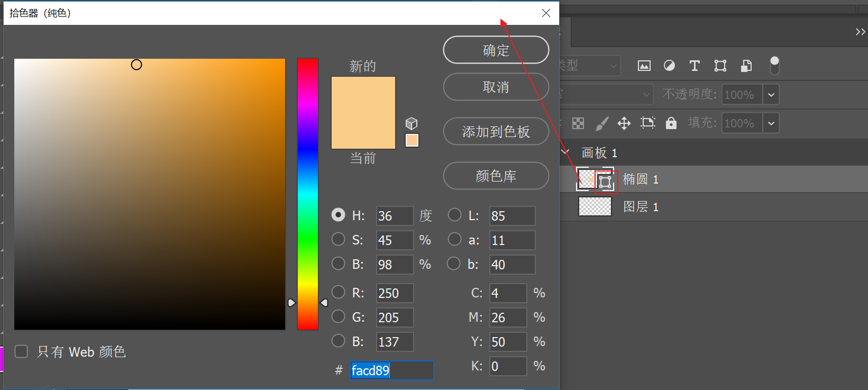Click the Lab a field showing 11
Screen dimensions: 868x390
[x=512, y=240]
